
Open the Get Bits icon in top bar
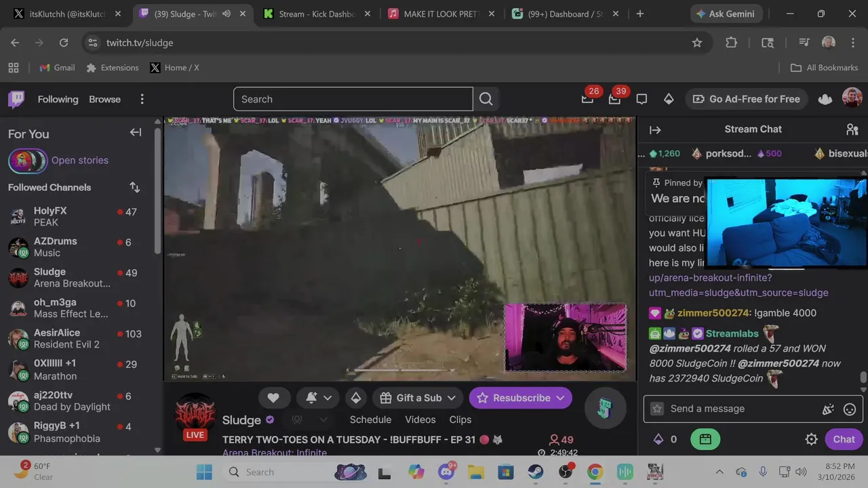pos(669,99)
